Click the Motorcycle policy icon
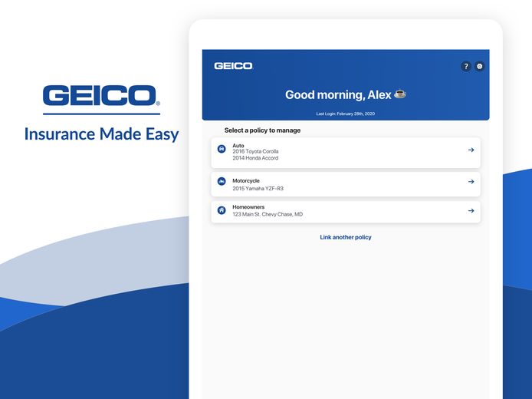The image size is (532, 399). click(x=222, y=181)
